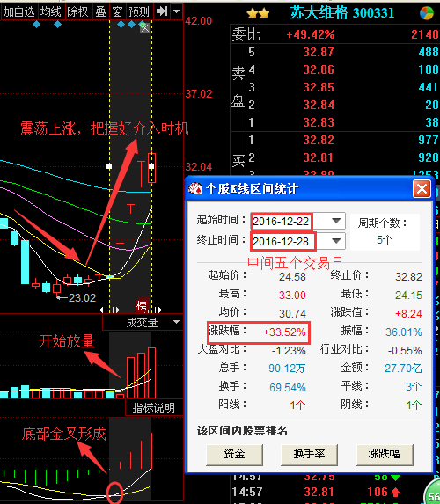
Task: Click the 2016-12-22 start date field
Action: [x=281, y=221]
